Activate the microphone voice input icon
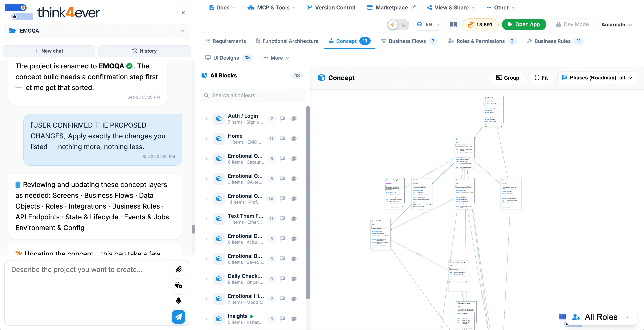 coord(179,301)
